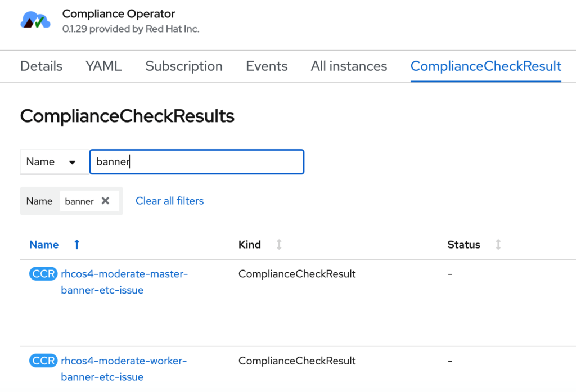Select the ComplianceCheckResult tab

(485, 66)
